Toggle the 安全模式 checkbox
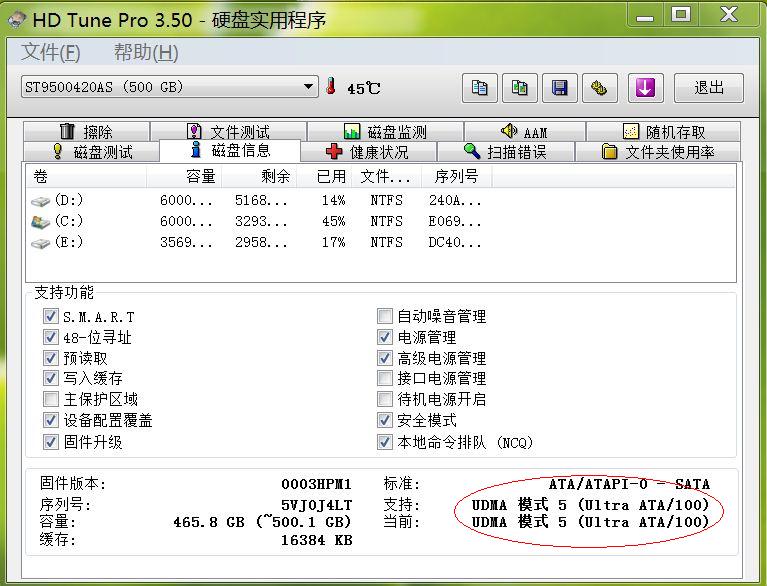The width and height of the screenshot is (767, 586). click(384, 420)
